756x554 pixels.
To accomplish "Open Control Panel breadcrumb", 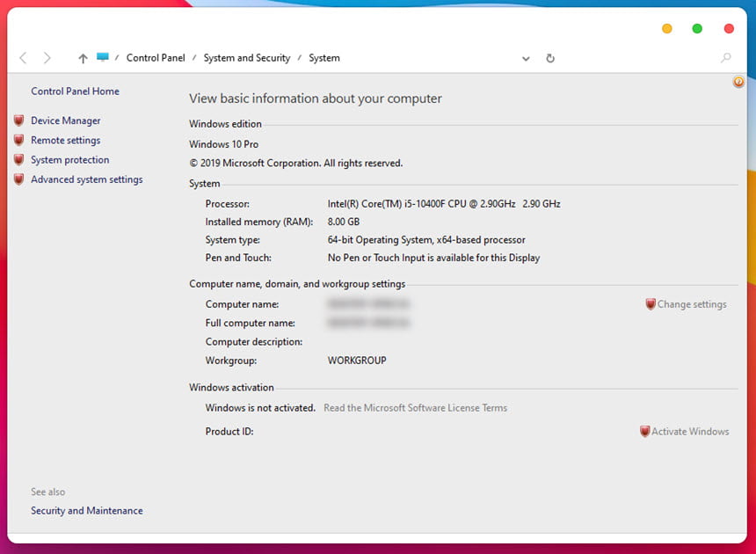I will [x=156, y=58].
